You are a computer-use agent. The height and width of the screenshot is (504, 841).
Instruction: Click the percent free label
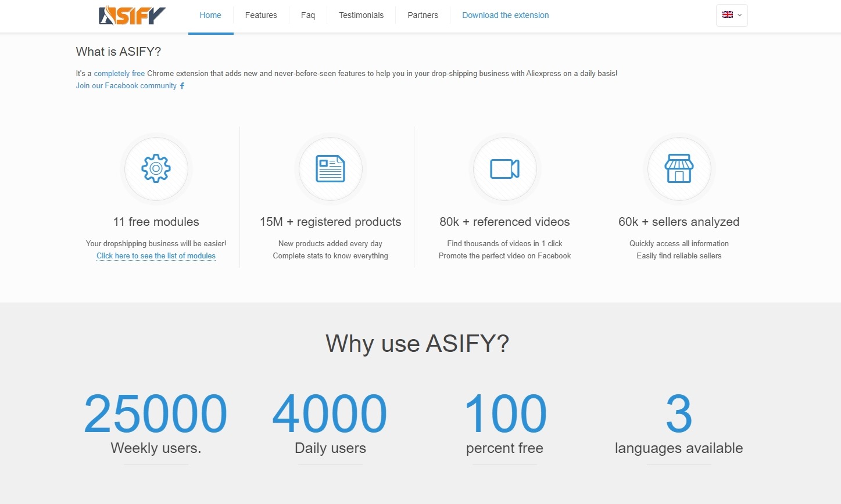point(504,448)
